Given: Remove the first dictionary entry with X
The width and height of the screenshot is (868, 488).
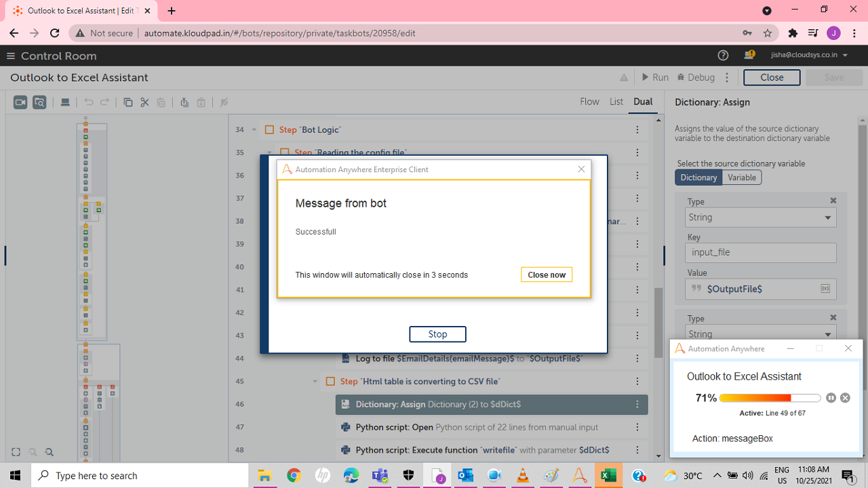Looking at the screenshot, I should coord(833,201).
